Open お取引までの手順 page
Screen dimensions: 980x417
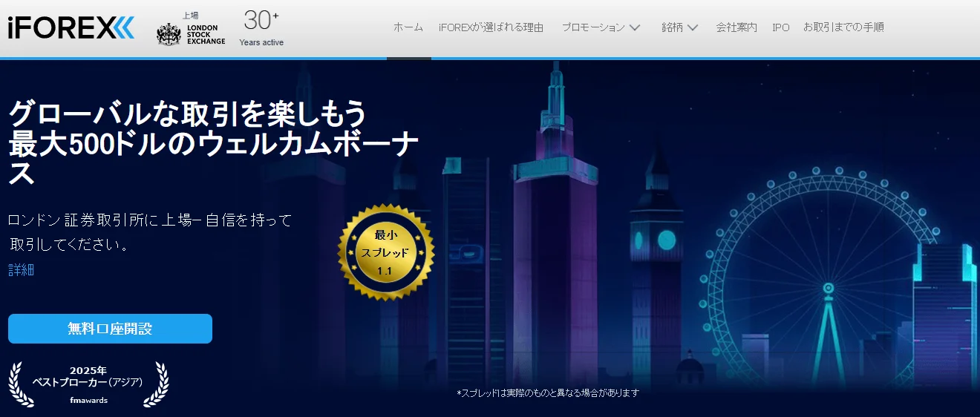click(x=843, y=27)
